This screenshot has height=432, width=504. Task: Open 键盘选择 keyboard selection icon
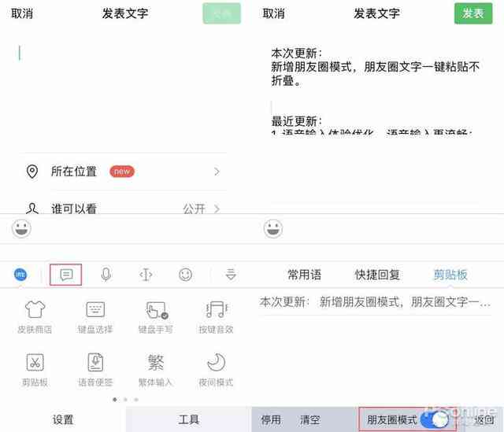[x=95, y=316]
